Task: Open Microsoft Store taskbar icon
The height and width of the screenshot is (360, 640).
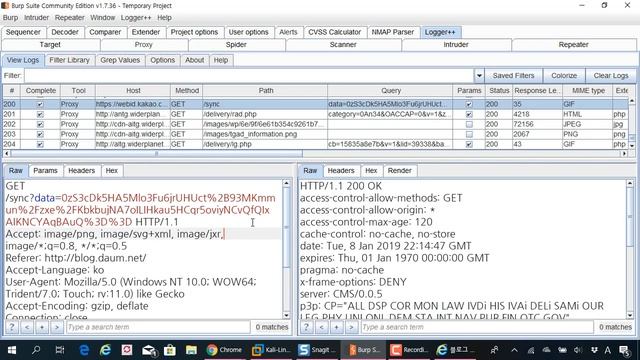Action: pyautogui.click(x=170, y=350)
